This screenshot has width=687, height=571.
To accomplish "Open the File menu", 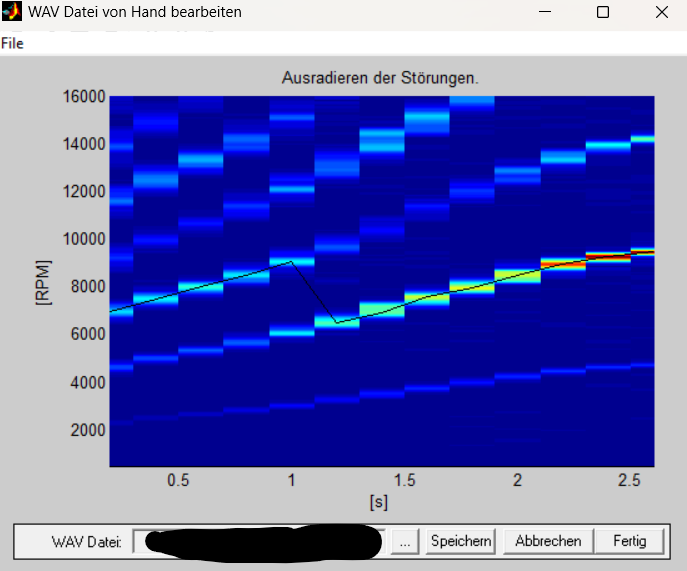I will [12, 43].
